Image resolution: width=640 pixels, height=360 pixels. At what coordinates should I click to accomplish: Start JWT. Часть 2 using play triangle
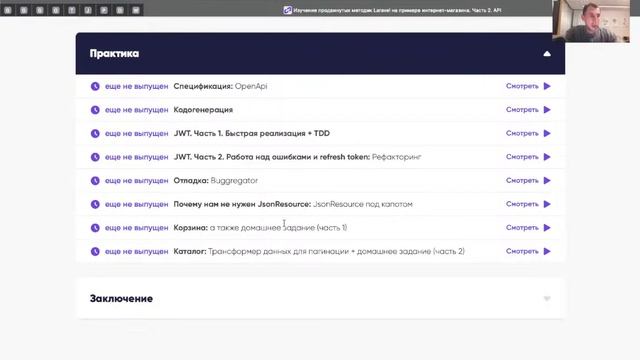[x=547, y=157]
